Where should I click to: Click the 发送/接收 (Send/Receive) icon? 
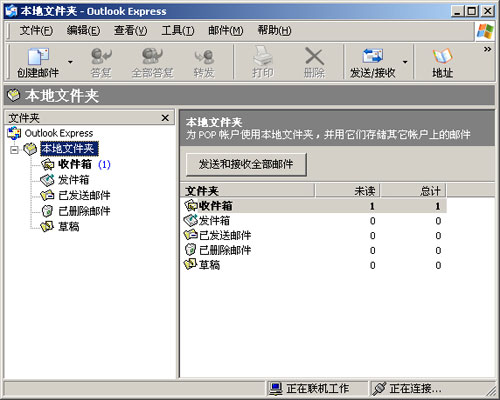click(x=372, y=56)
